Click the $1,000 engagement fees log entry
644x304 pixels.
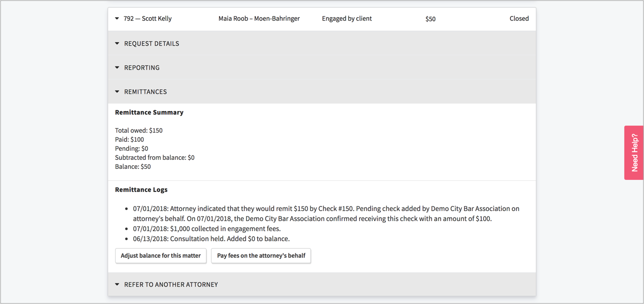coord(206,229)
